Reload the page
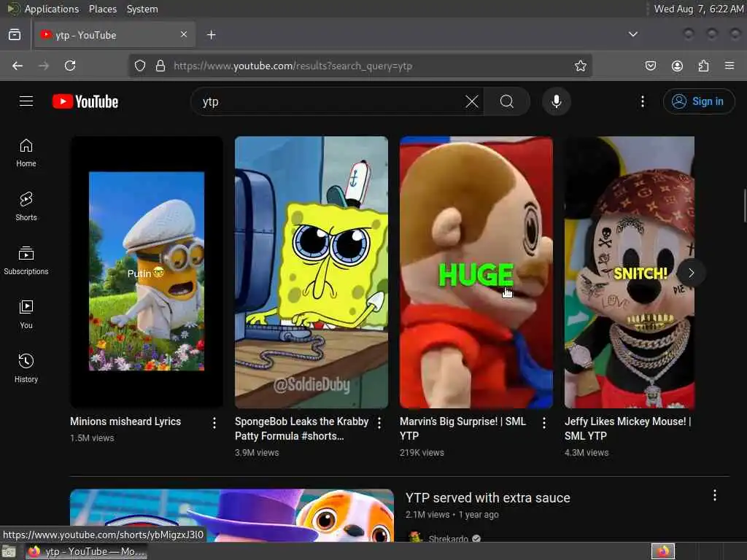The height and width of the screenshot is (560, 747). 70,66
